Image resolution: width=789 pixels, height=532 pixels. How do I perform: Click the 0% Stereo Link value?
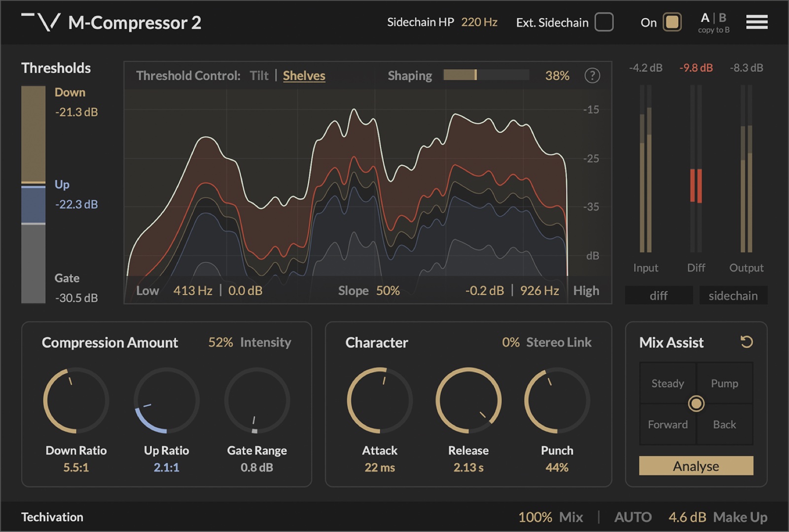tap(511, 342)
